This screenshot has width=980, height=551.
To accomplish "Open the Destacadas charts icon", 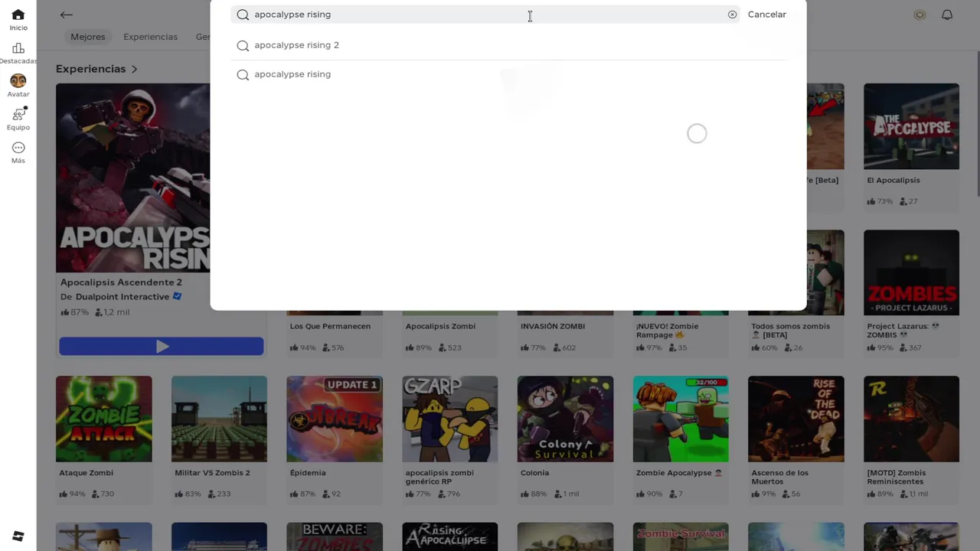I will pyautogui.click(x=18, y=48).
